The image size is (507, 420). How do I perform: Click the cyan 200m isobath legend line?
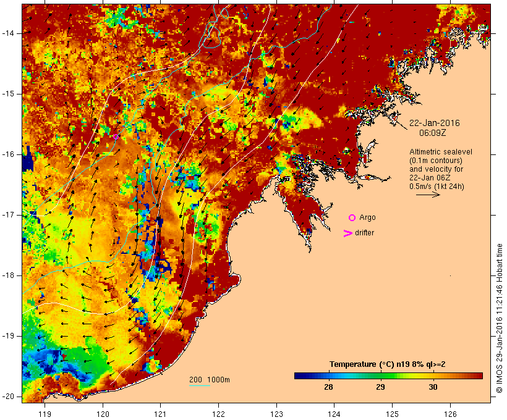[x=200, y=385]
